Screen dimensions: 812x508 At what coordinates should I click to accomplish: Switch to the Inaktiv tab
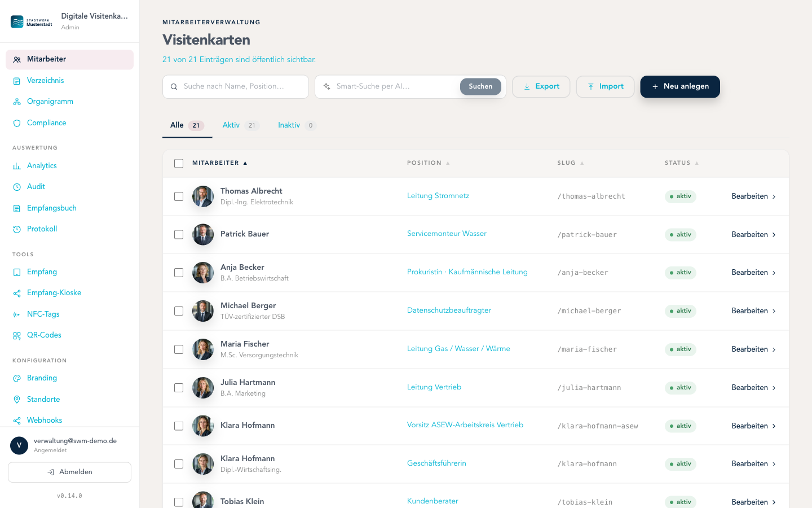pos(297,125)
